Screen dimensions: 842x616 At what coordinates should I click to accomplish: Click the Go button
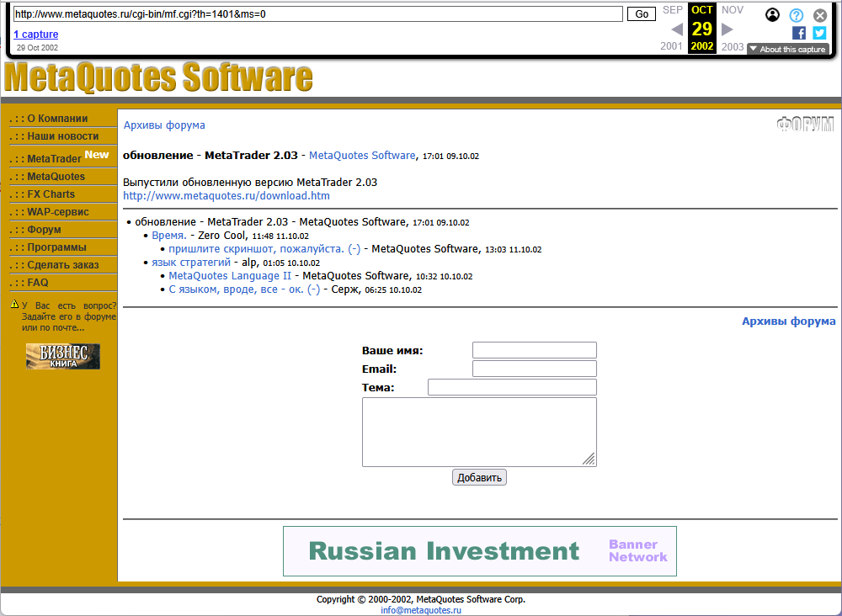[x=642, y=14]
